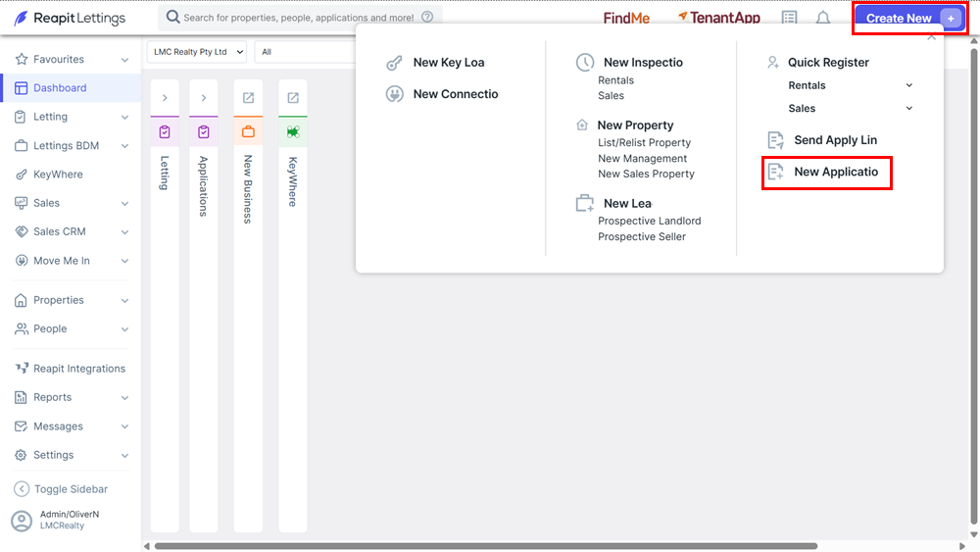Select Prospective Seller
Screen dimensions: 980x552
click(x=641, y=236)
